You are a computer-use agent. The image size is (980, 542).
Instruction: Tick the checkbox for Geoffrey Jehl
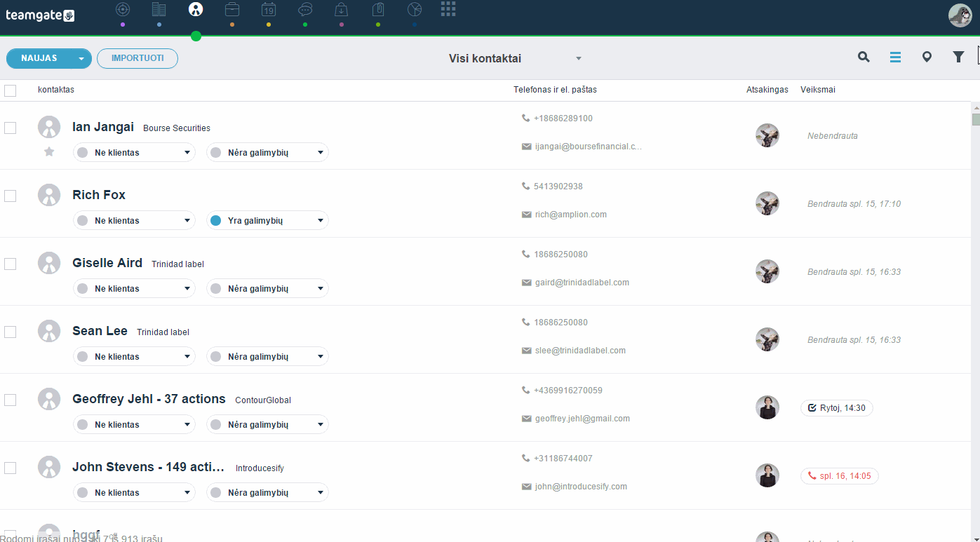10,400
